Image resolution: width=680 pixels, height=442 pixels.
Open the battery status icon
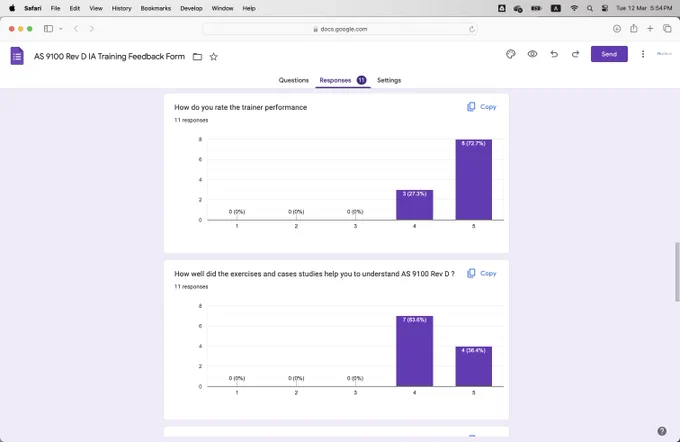tap(536, 8)
